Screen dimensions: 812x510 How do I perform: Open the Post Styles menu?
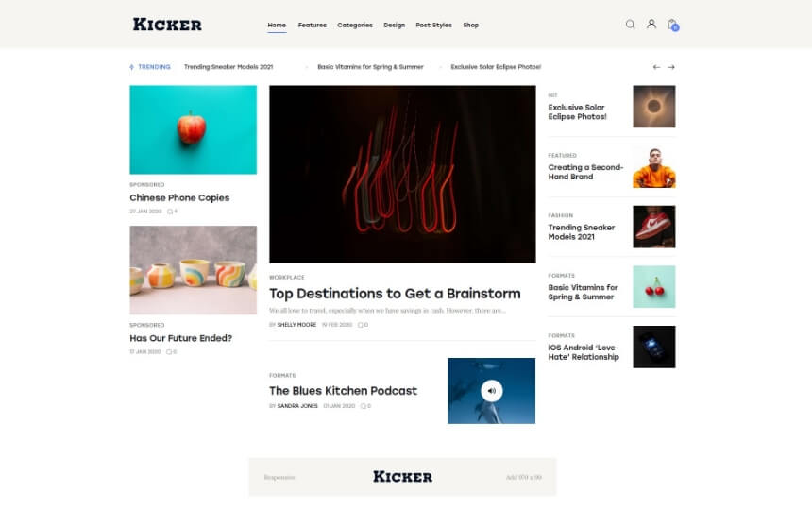point(434,25)
